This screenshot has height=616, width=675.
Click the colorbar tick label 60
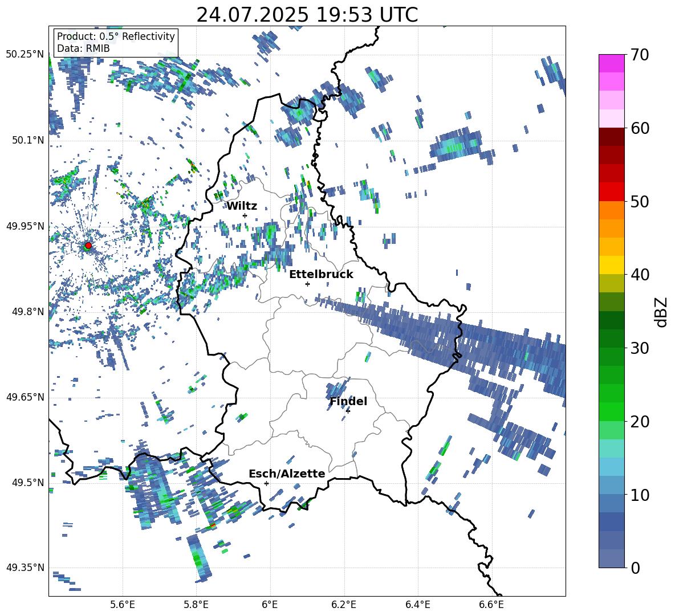point(640,128)
